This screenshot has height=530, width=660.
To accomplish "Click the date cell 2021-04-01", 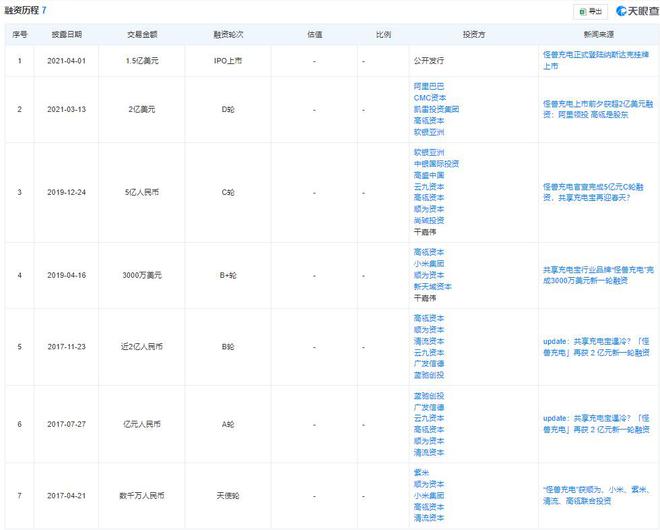I will (67, 61).
